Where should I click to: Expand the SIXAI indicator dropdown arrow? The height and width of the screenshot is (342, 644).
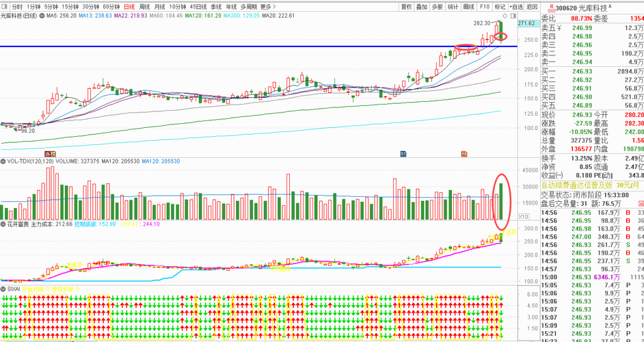(3, 289)
